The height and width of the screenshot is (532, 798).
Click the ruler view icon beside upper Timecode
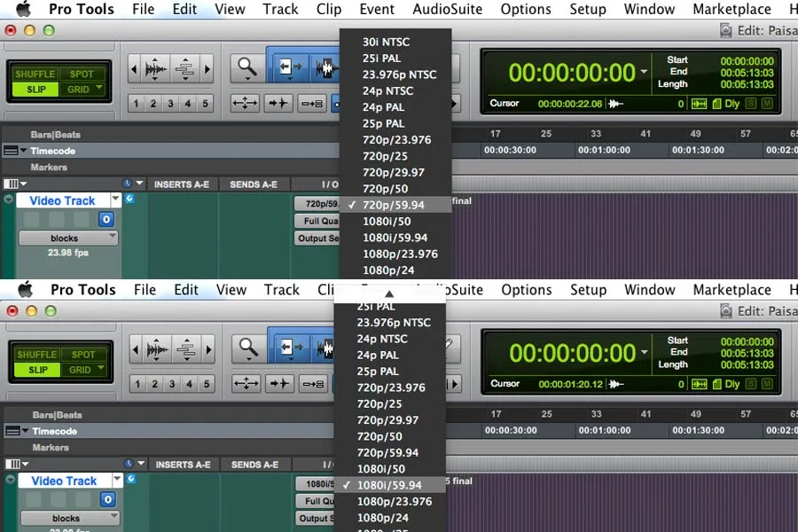pyautogui.click(x=10, y=151)
